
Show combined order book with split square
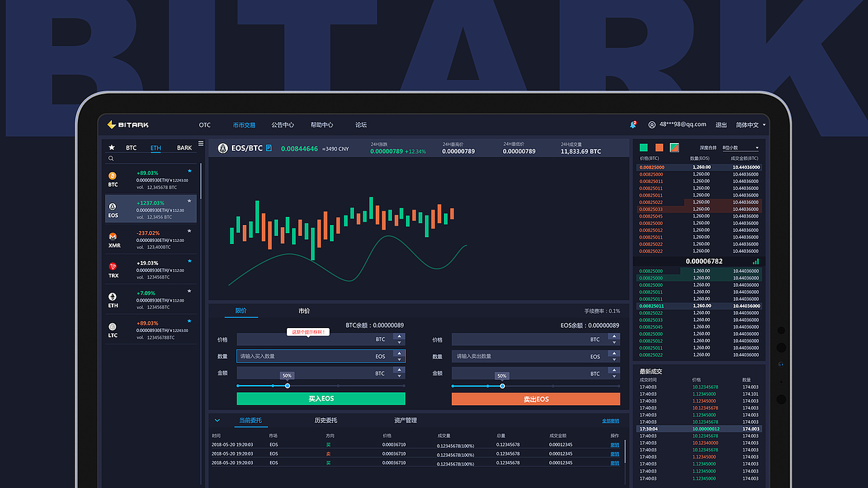(674, 147)
